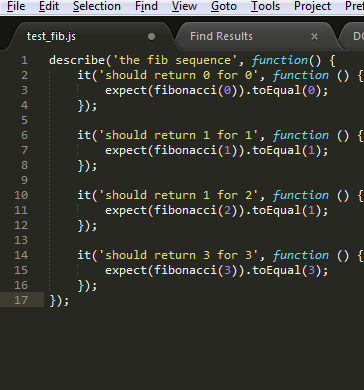Open the File menu

pos(16,6)
